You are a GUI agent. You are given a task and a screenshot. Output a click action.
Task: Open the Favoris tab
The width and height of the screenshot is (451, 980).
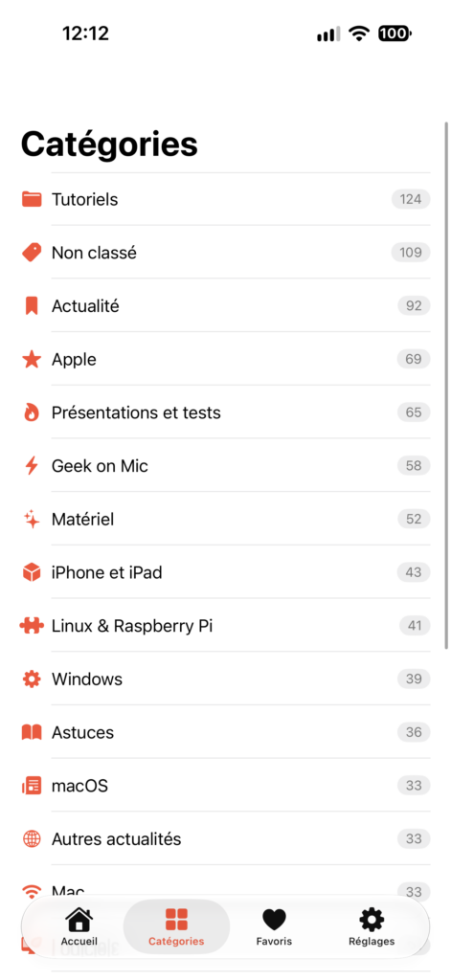274,926
